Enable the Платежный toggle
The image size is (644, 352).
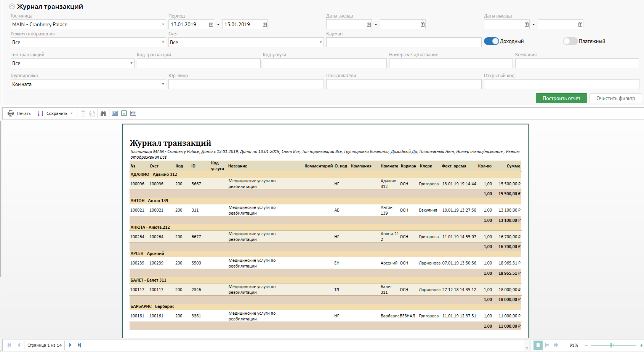click(570, 41)
